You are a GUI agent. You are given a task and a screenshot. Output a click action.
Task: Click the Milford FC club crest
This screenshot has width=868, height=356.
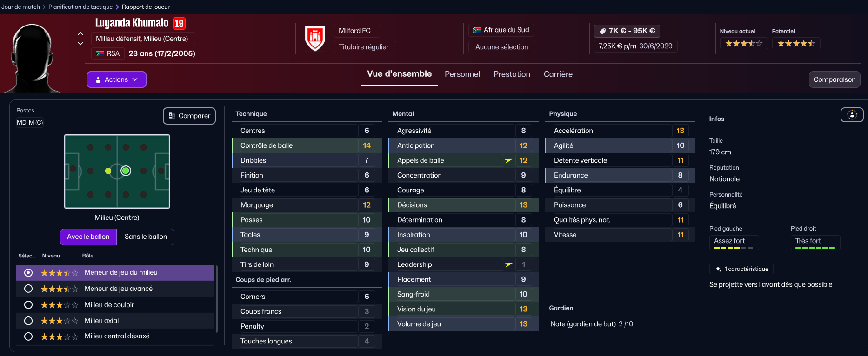[x=315, y=39]
